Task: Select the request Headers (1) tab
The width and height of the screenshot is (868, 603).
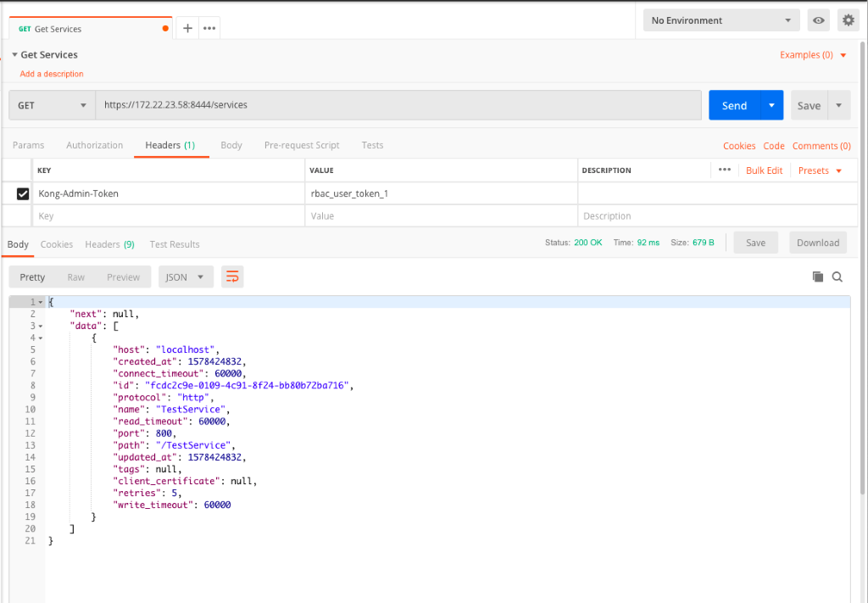Action: coord(170,145)
